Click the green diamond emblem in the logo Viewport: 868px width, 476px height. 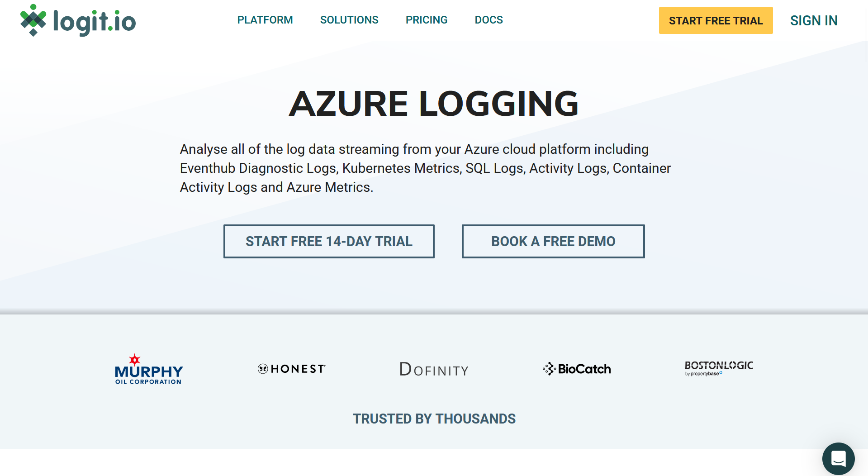pyautogui.click(x=33, y=20)
